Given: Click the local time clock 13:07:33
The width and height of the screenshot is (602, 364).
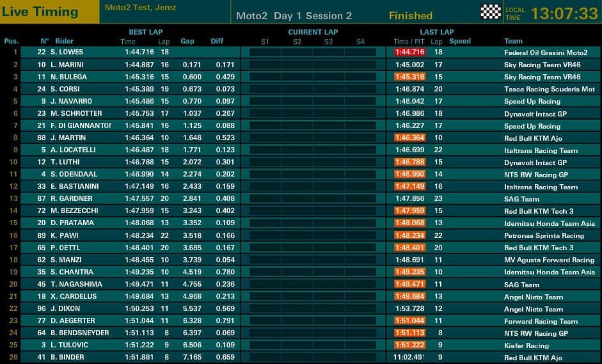Looking at the screenshot, I should click(564, 14).
